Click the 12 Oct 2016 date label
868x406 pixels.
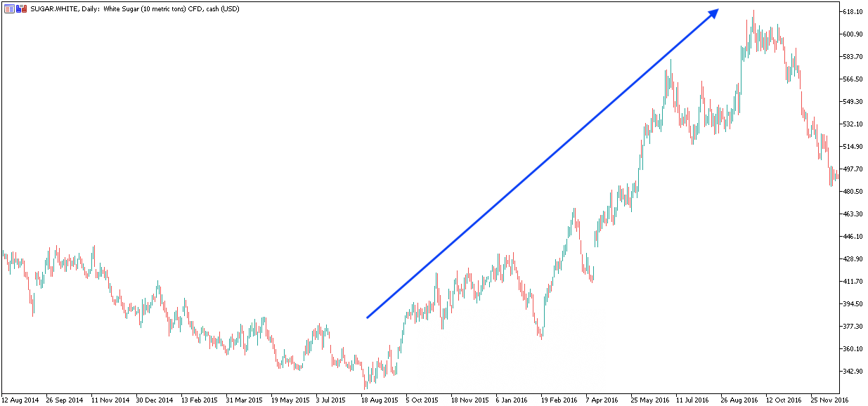click(784, 400)
